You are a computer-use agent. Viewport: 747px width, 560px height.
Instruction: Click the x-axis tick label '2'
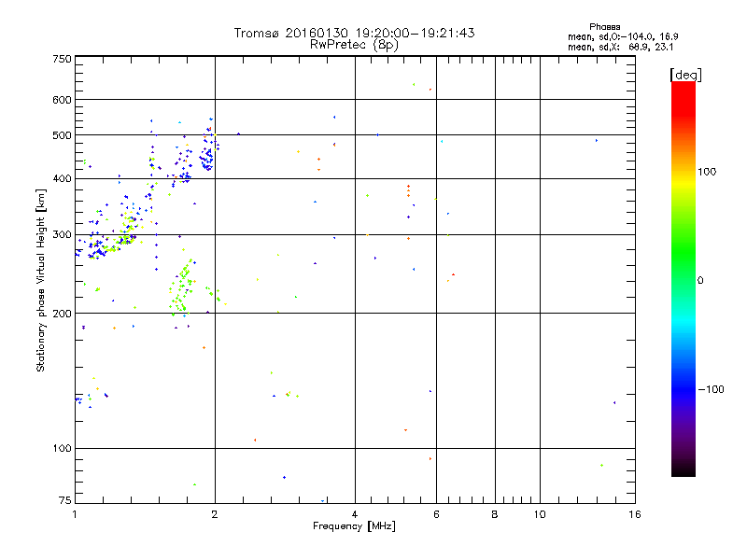(215, 514)
